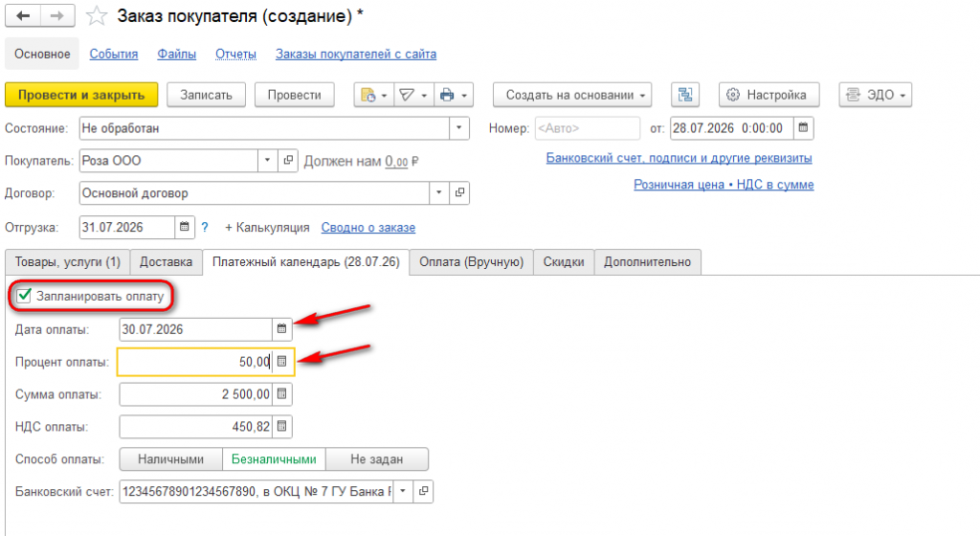This screenshot has height=536, width=980.
Task: Expand the Договор dropdown
Action: (x=438, y=193)
